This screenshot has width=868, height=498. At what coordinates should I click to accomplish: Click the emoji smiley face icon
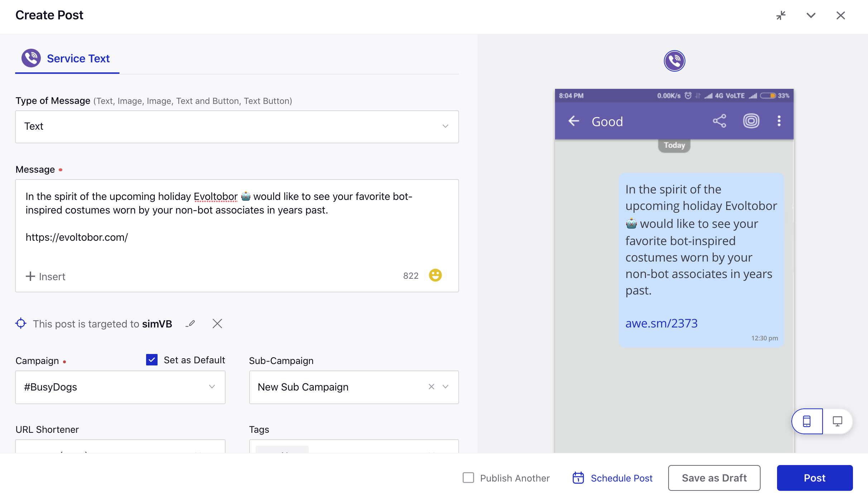click(x=436, y=275)
